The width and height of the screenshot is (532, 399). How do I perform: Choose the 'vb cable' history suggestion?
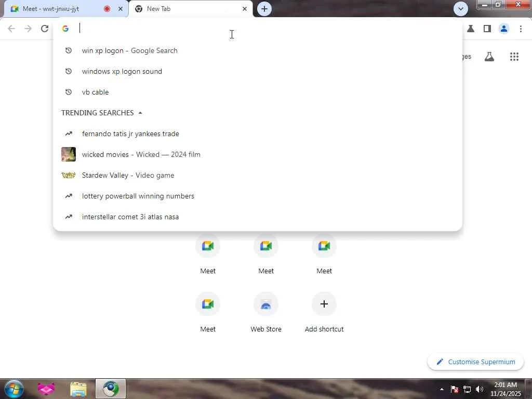click(258, 92)
